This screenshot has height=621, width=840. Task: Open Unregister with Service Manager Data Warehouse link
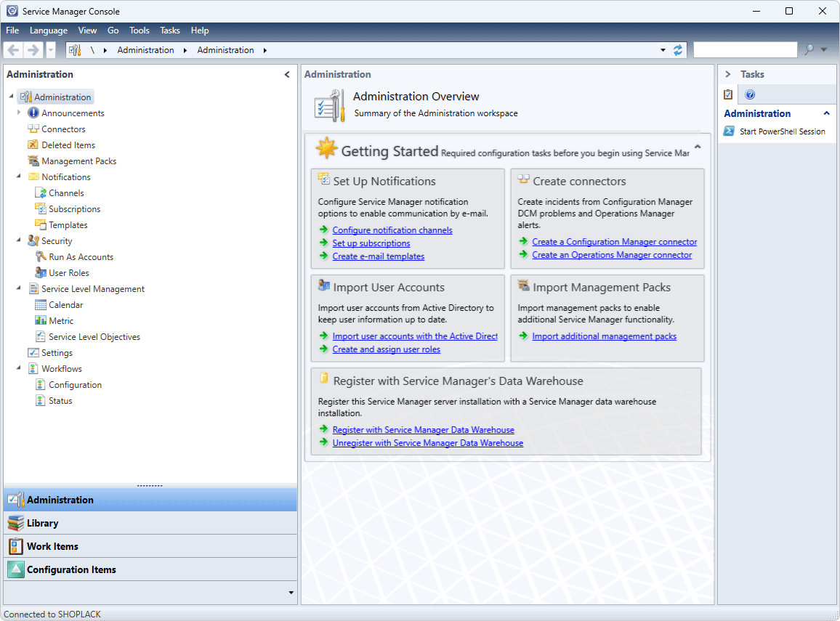coord(428,443)
